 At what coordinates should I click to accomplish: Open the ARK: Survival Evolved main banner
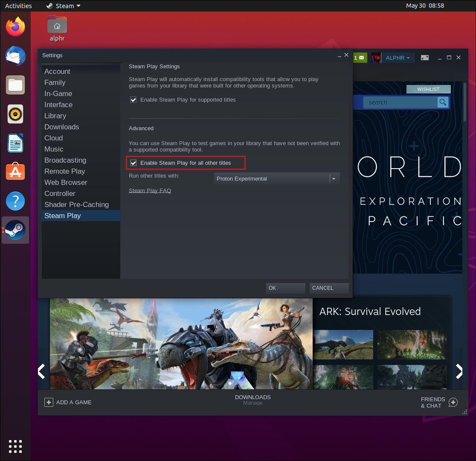[x=181, y=344]
